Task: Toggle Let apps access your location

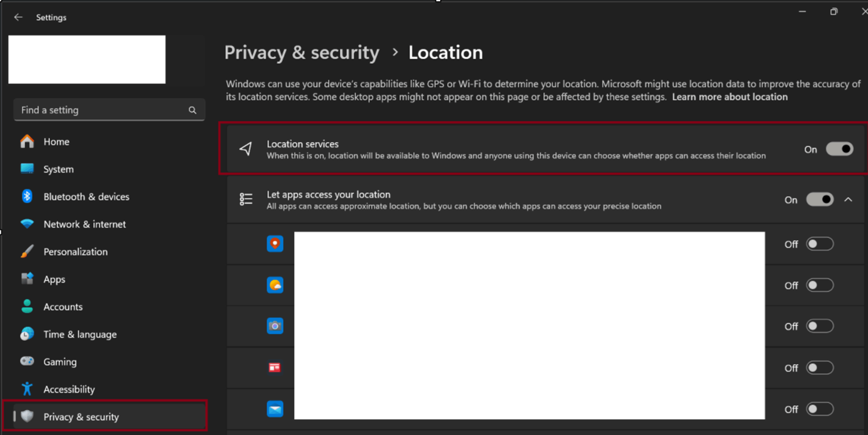Action: click(x=820, y=200)
